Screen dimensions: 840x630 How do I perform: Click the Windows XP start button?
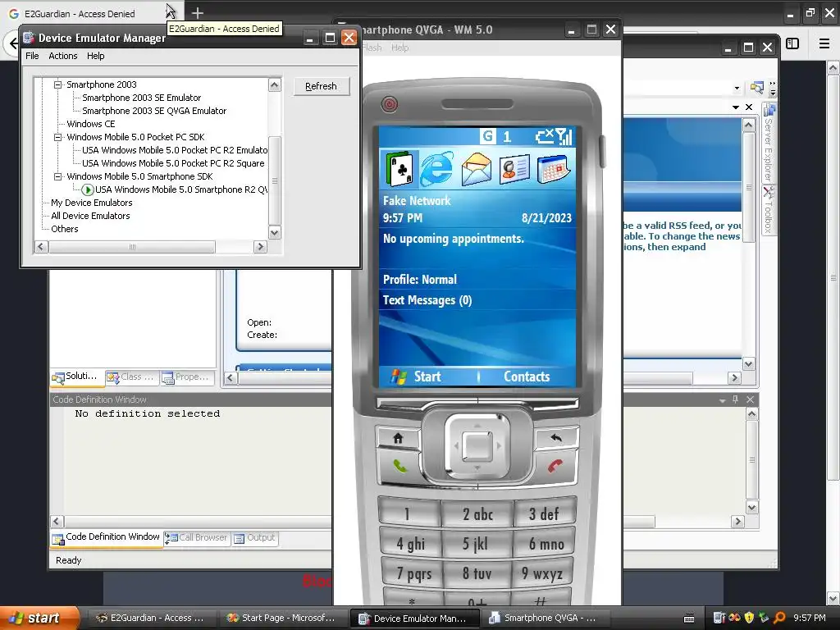pos(40,618)
